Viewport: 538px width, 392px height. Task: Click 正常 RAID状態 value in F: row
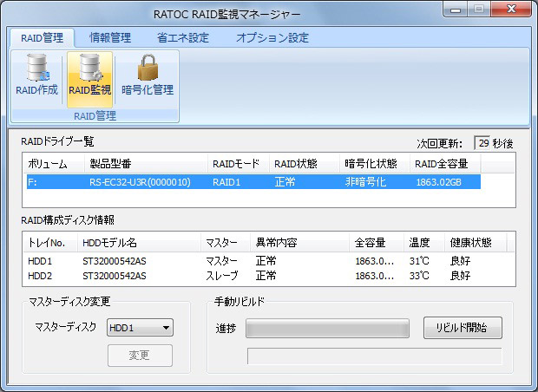click(285, 182)
